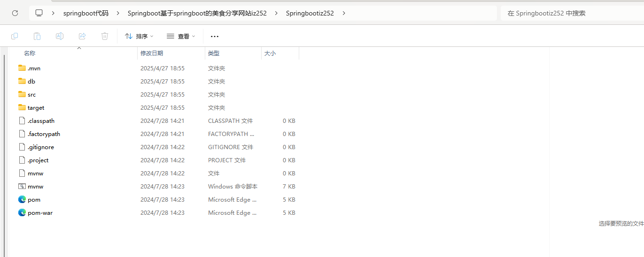The width and height of the screenshot is (644, 257).
Task: Expand chevron after Springbootiz252 breadcrumb
Action: (344, 13)
